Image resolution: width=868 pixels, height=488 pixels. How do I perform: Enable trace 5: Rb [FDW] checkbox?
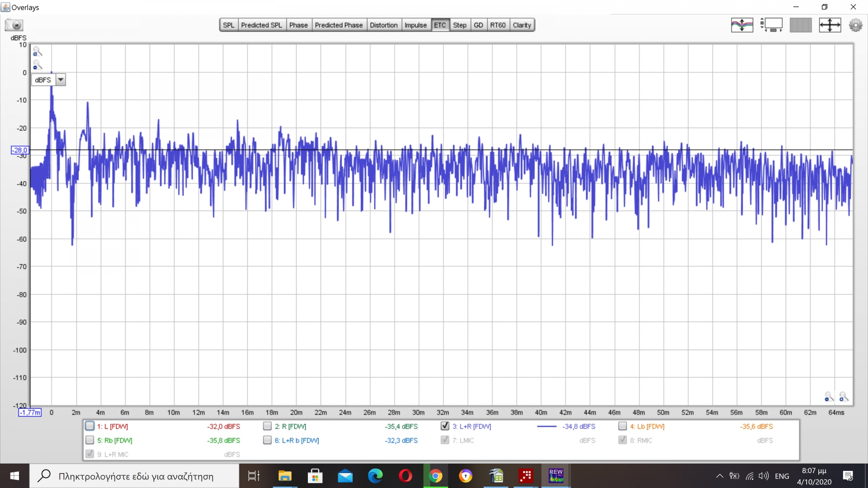[90, 440]
